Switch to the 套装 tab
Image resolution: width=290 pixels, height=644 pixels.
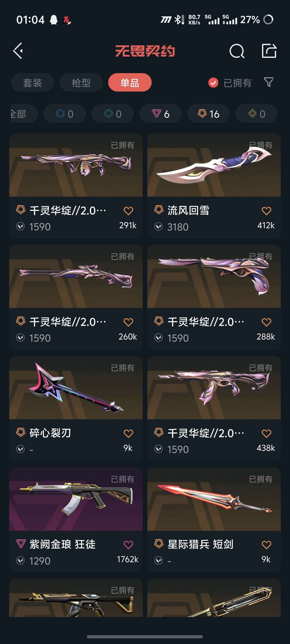point(32,82)
